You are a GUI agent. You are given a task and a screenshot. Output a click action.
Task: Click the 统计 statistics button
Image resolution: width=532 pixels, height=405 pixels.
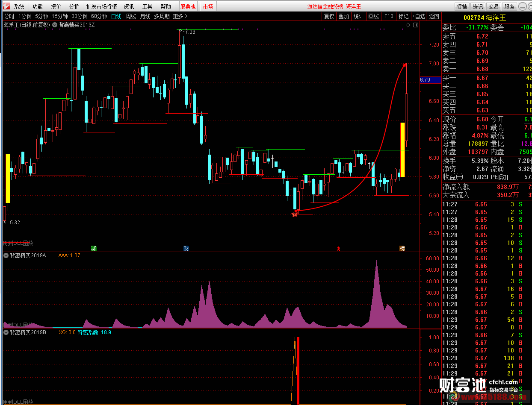coord(358,16)
